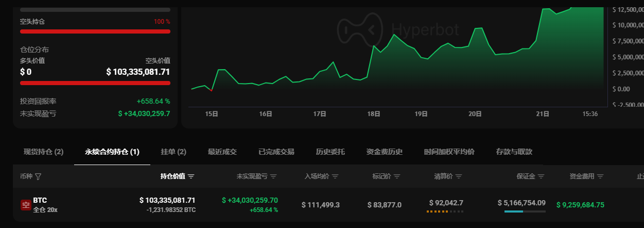Sort by 持仓价值 using its sort icon

coord(192,176)
